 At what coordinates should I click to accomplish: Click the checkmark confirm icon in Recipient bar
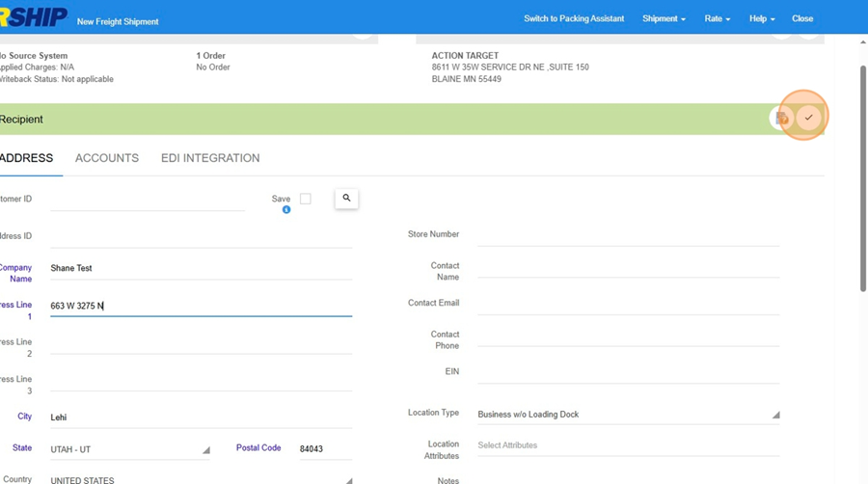pyautogui.click(x=809, y=118)
